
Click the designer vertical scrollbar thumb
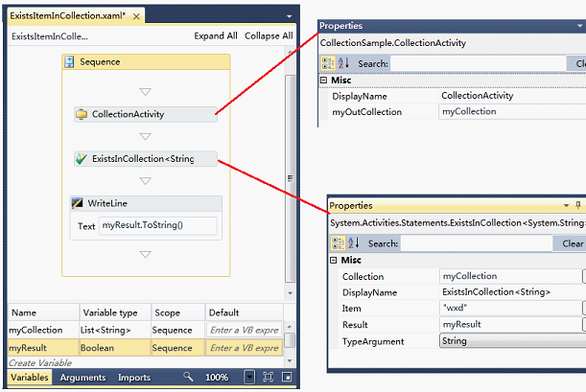pyautogui.click(x=290, y=178)
